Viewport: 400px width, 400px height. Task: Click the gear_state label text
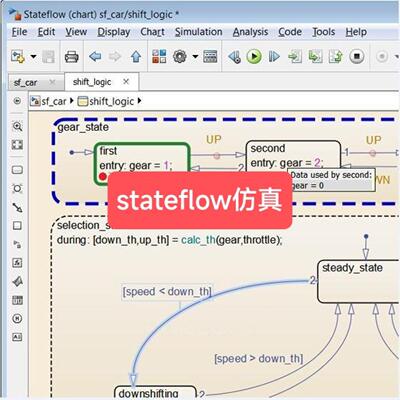[83, 127]
